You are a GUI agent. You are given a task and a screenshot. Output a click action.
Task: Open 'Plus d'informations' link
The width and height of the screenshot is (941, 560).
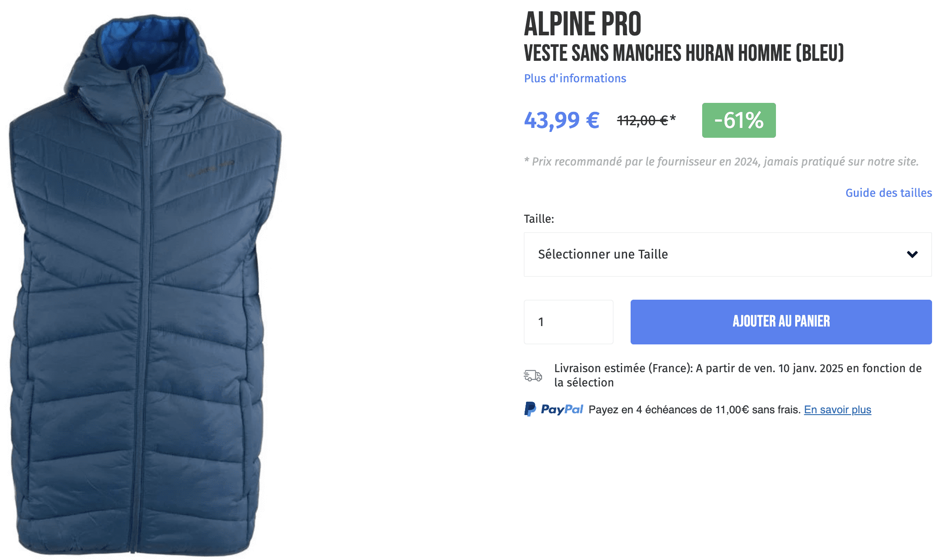click(575, 78)
